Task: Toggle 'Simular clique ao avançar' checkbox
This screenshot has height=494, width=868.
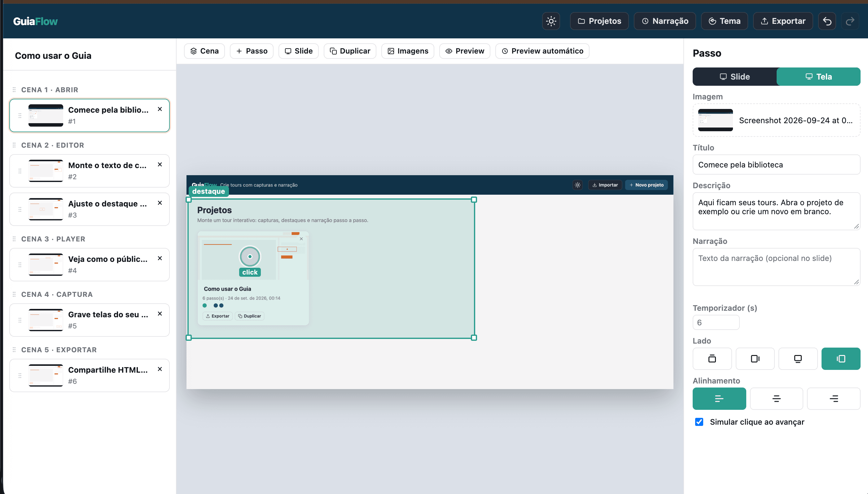Action: coord(699,422)
